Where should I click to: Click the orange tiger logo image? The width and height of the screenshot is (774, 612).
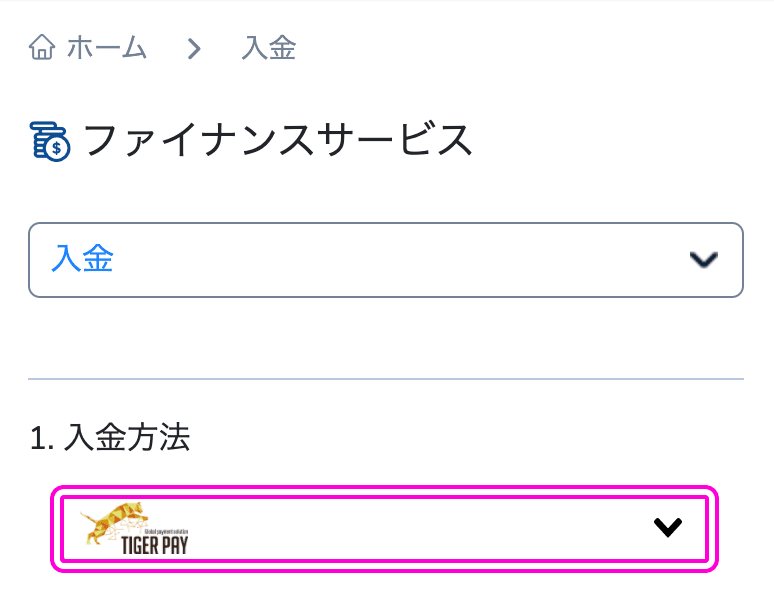tap(115, 522)
